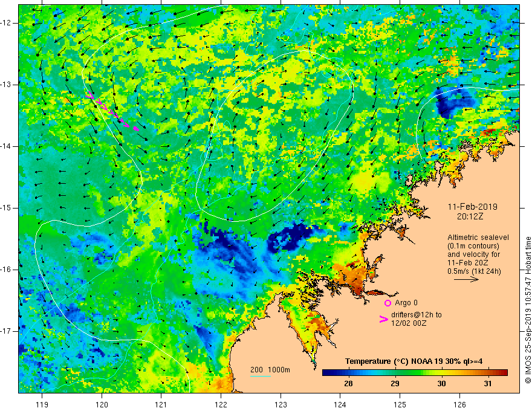Screen dimensions: 532x411
Task: Click the '11-Feb-2019' date label
Action: pyautogui.click(x=473, y=207)
